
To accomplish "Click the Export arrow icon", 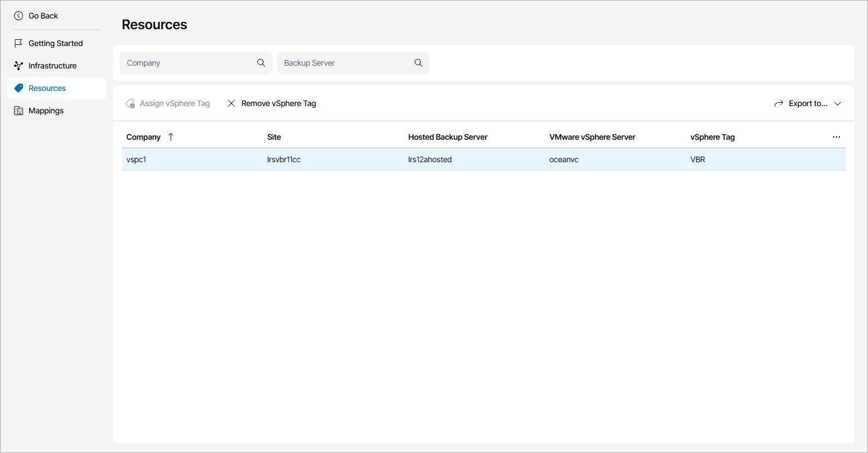I will pyautogui.click(x=779, y=103).
